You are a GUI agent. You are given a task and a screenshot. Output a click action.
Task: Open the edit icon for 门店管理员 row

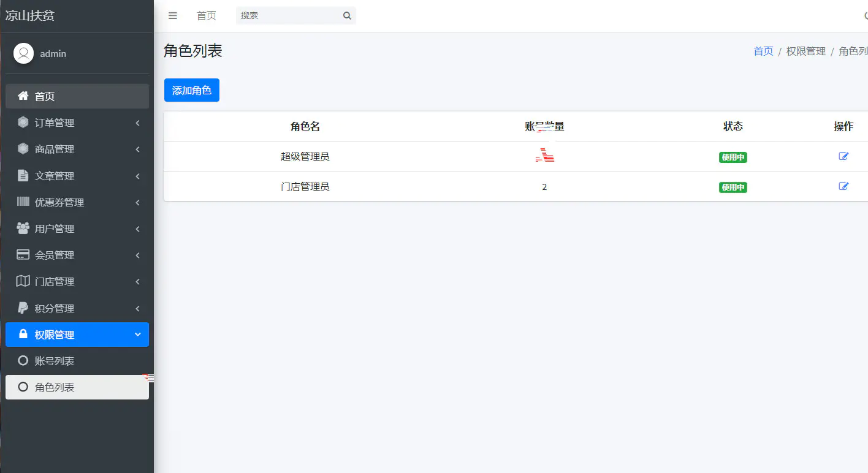pos(844,186)
